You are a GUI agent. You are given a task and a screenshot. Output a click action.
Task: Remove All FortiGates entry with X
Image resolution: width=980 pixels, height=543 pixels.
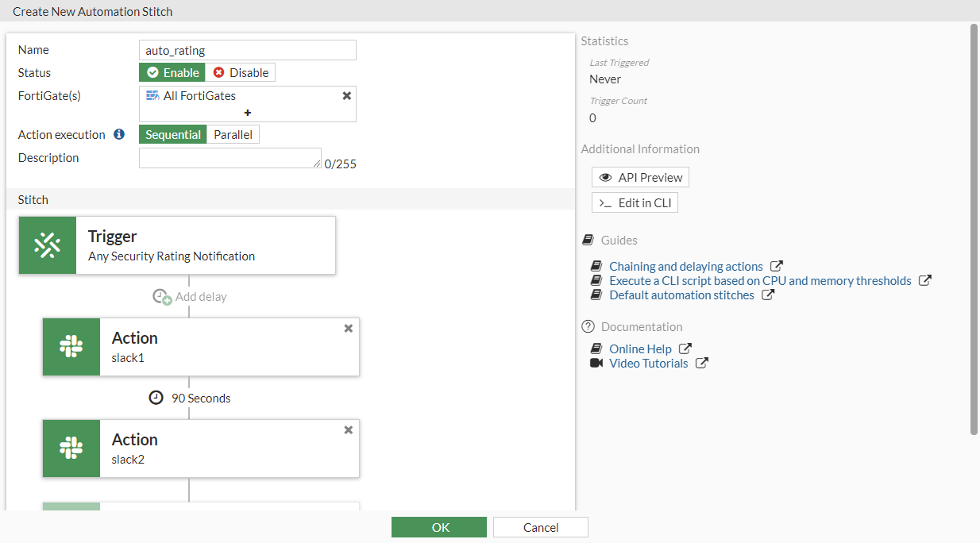pyautogui.click(x=346, y=95)
